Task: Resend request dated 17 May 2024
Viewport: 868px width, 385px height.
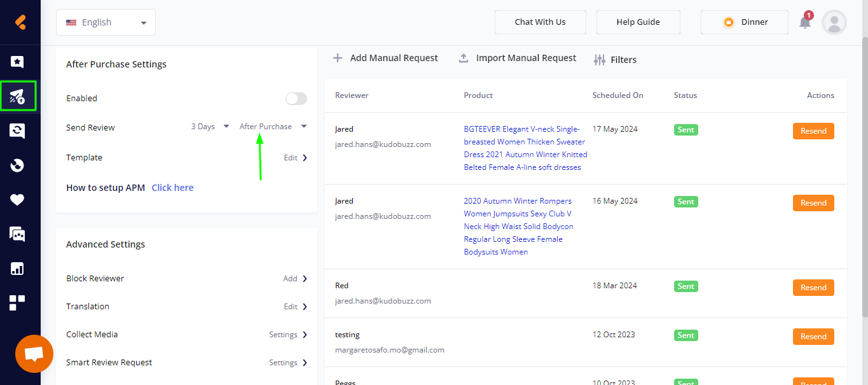Action: [x=813, y=131]
